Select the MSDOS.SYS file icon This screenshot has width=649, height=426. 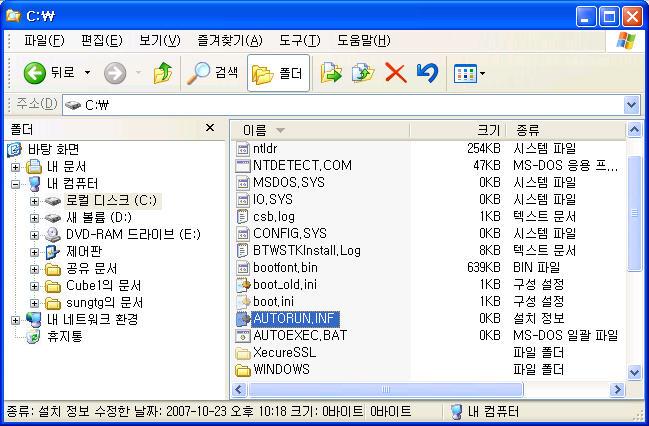pyautogui.click(x=243, y=183)
